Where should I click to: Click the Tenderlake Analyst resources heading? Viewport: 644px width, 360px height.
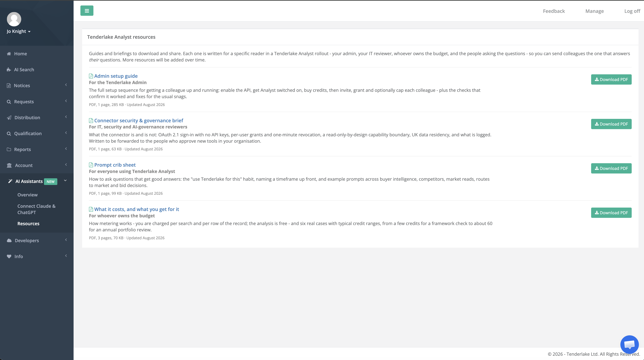click(x=121, y=37)
